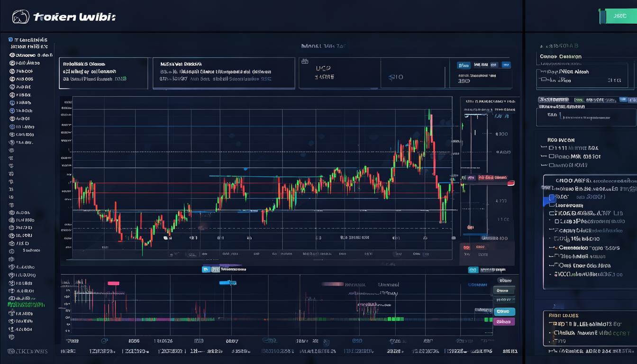Toggle the first checkbox under the RGG heading

point(551,148)
